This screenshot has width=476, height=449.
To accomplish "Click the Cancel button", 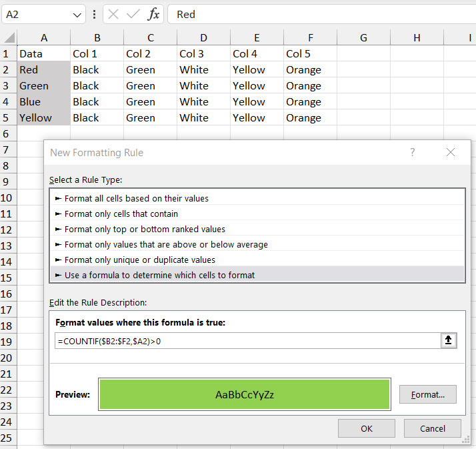I will pos(432,428).
